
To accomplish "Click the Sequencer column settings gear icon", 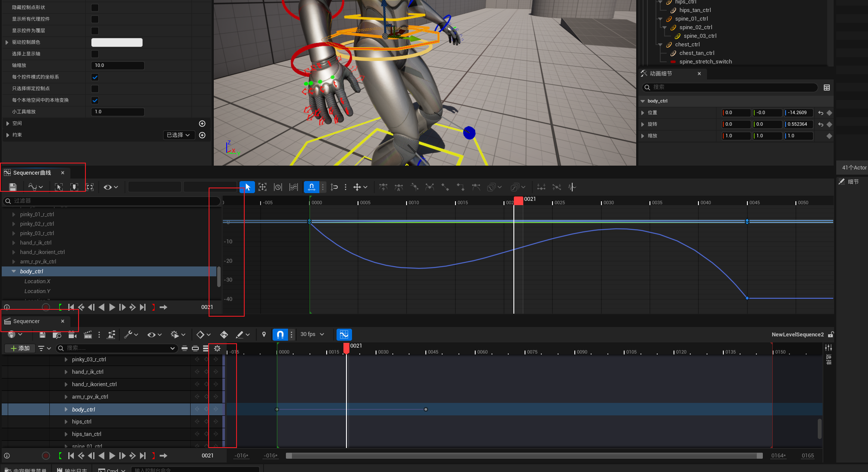I will click(217, 348).
